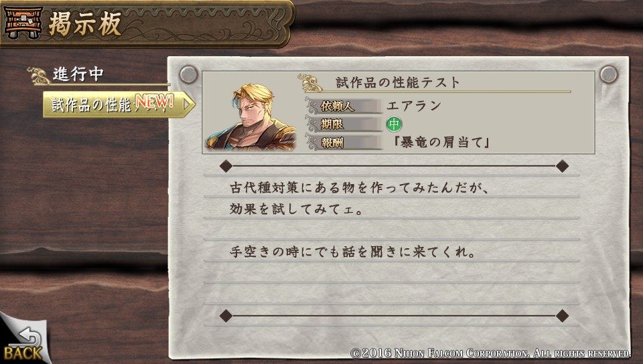The height and width of the screenshot is (364, 643).
Task: Click the 進行中 category header
Action: pyautogui.click(x=78, y=74)
